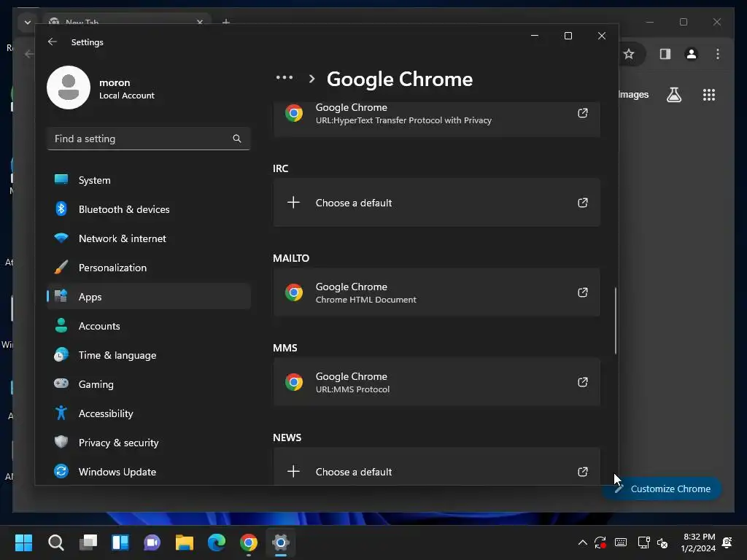This screenshot has width=747, height=560.
Task: Click the moron account avatar
Action: [69, 87]
